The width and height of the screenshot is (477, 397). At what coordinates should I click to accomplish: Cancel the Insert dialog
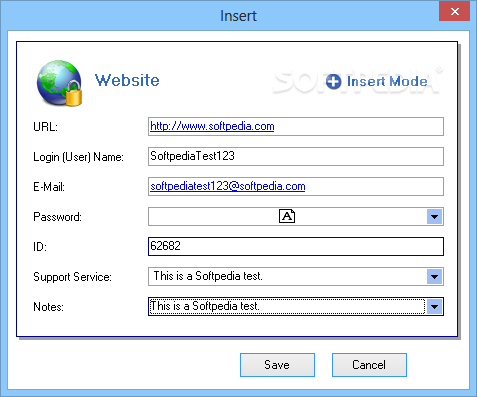click(369, 365)
